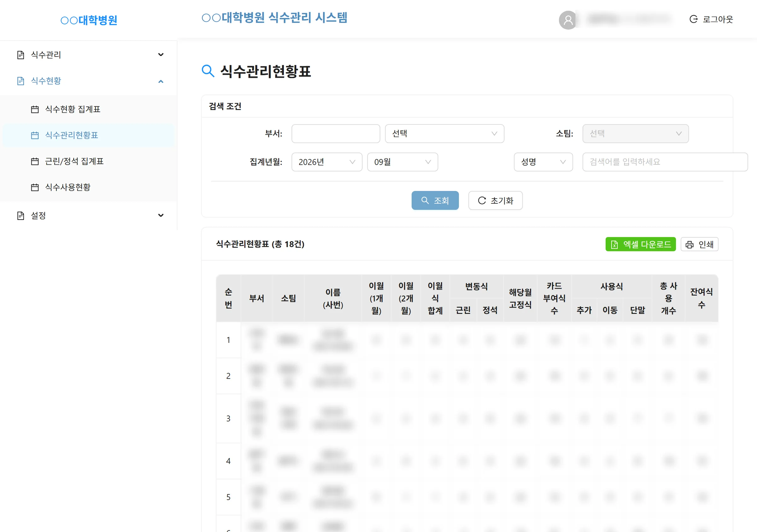Open the 소팀 선택 dropdown
Viewport: 757px width, 532px height.
pos(635,133)
